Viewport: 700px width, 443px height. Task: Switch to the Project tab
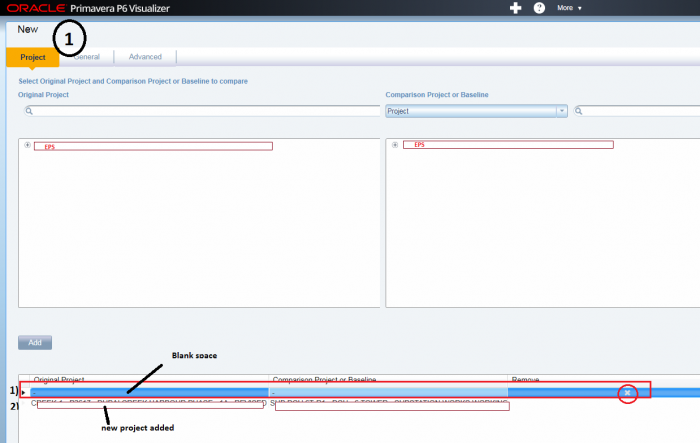coord(33,57)
